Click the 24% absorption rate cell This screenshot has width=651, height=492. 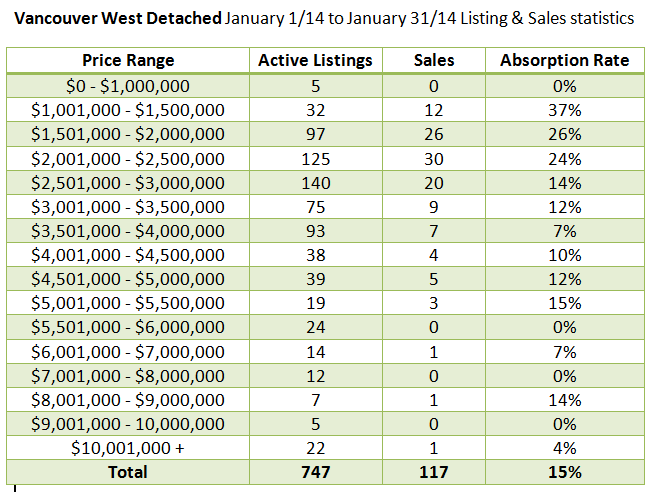click(x=565, y=159)
